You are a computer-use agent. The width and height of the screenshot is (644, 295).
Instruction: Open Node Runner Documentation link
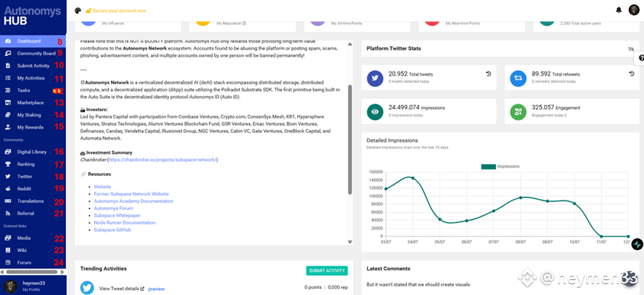125,223
